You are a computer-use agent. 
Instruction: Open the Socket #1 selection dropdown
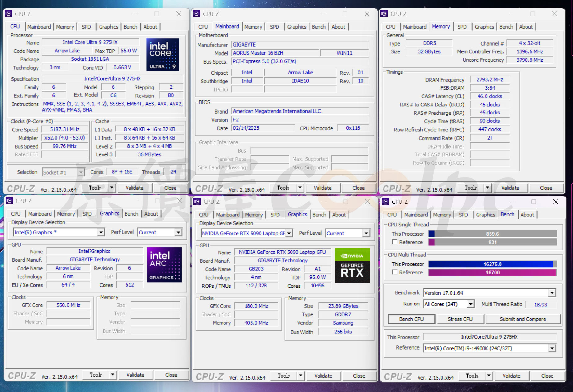tap(81, 172)
